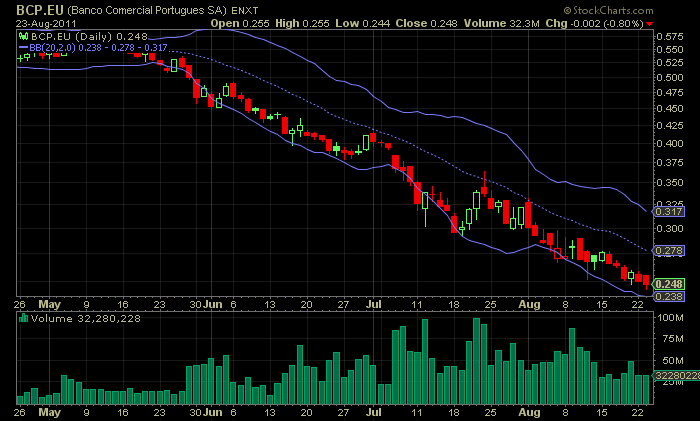The image size is (700, 421).
Task: Open the StockCharts.com copyright link
Action: click(608, 10)
